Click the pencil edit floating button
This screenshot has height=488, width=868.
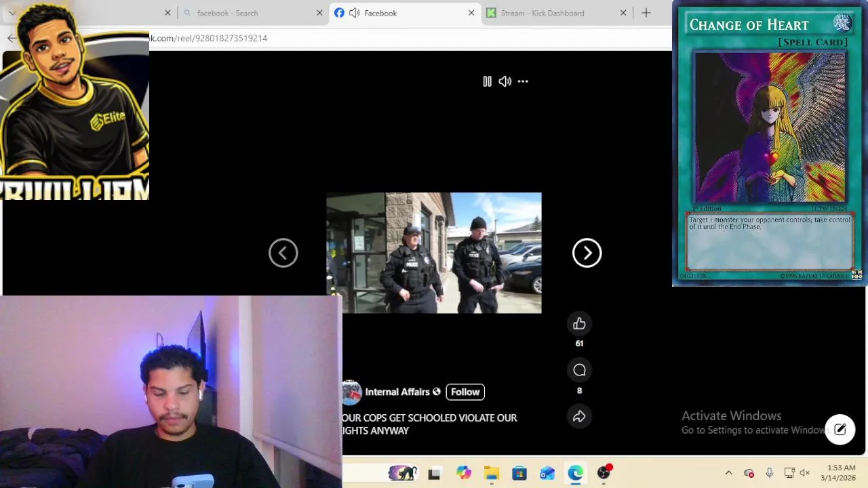click(x=840, y=430)
